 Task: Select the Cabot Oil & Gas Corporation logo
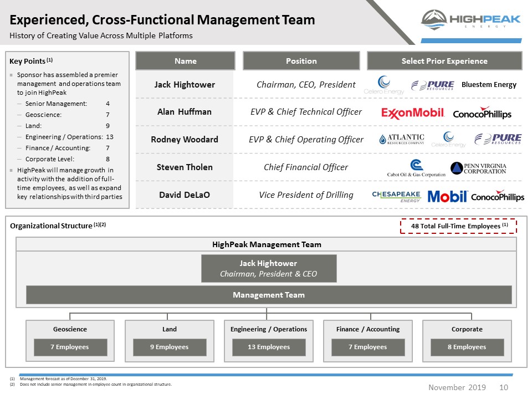coord(416,168)
